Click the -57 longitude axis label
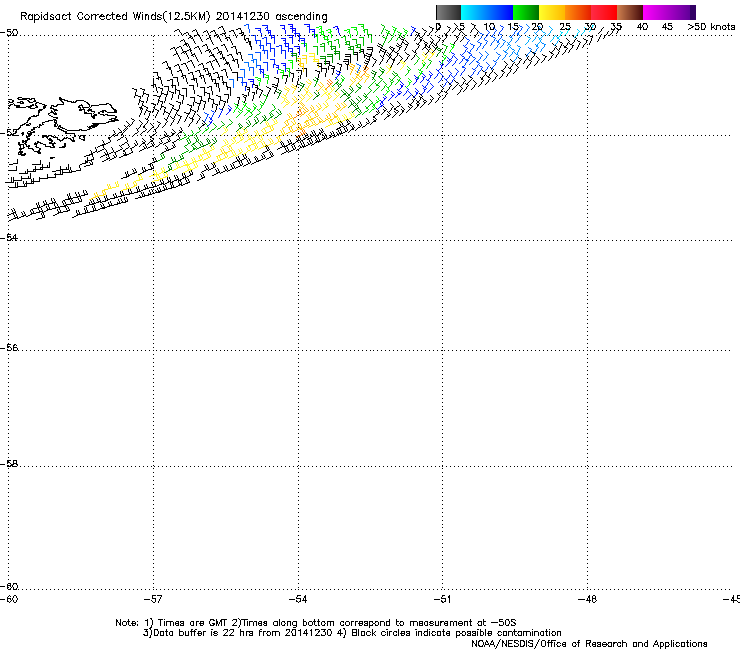 click(153, 599)
